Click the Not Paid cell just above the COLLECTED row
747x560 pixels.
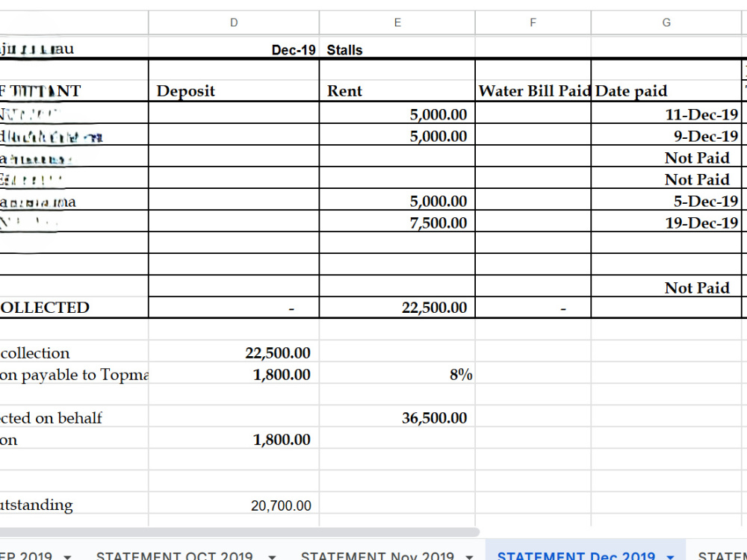[x=666, y=286]
